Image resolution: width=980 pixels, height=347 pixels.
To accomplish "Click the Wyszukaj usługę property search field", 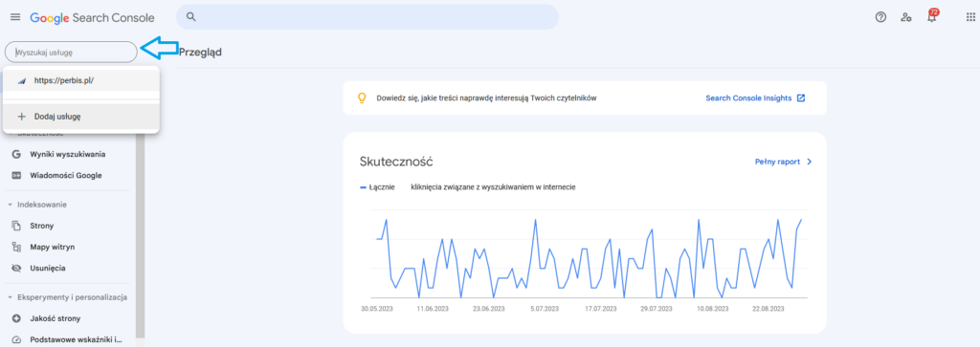I will (x=71, y=53).
